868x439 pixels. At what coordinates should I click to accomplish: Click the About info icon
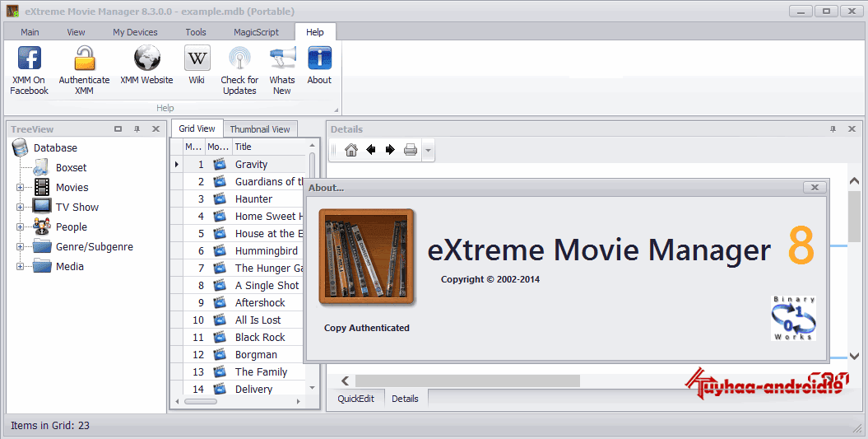click(x=319, y=58)
